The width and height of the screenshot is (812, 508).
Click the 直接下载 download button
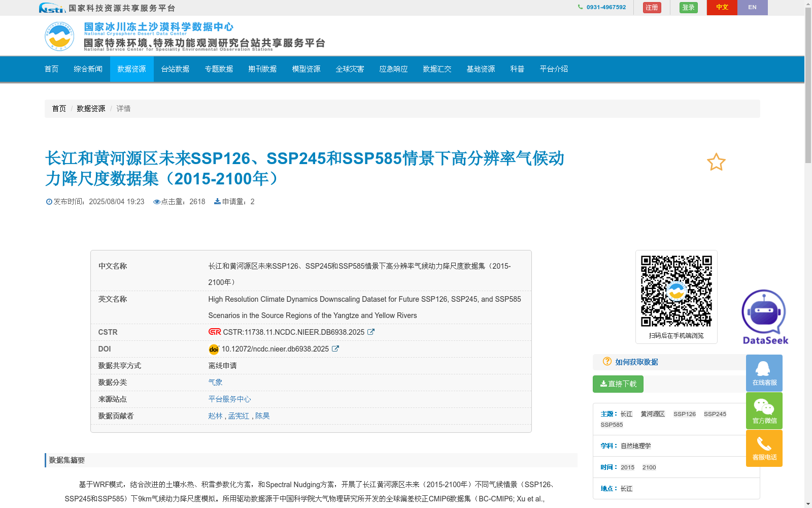[618, 384]
